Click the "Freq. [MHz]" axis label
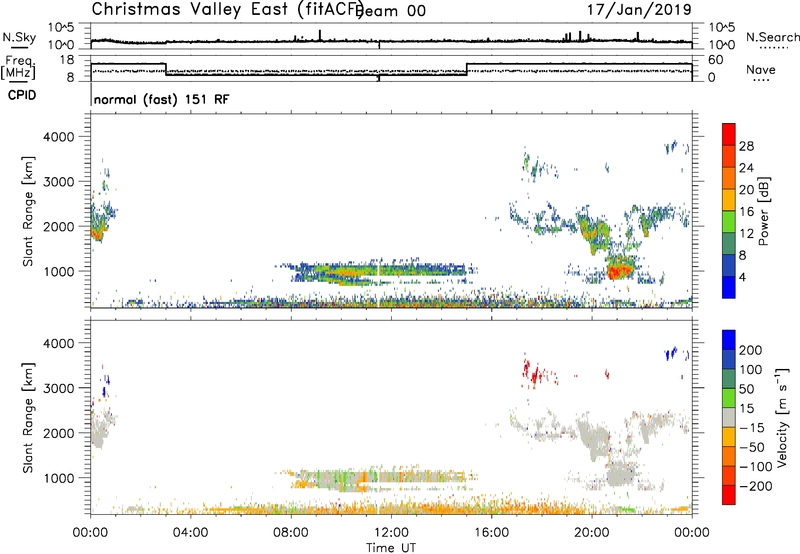The height and width of the screenshot is (554, 800). [x=19, y=68]
